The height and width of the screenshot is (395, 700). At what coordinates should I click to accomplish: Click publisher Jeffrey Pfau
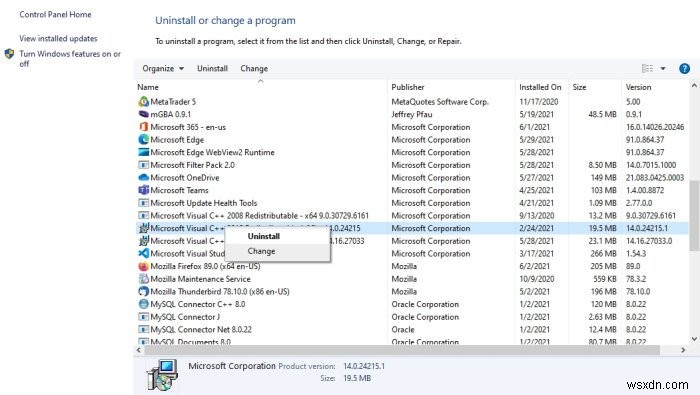point(412,114)
